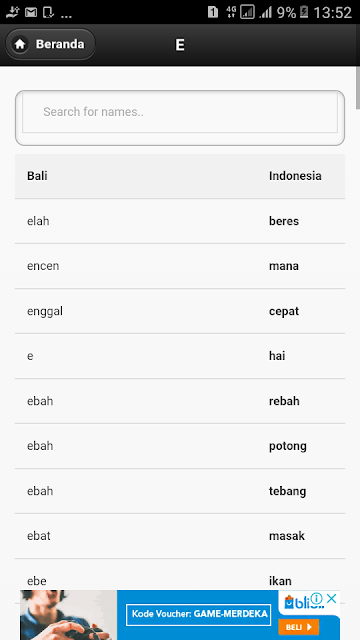Tap the 4G network indicator icon
This screenshot has width=360, height=640.
tap(231, 12)
